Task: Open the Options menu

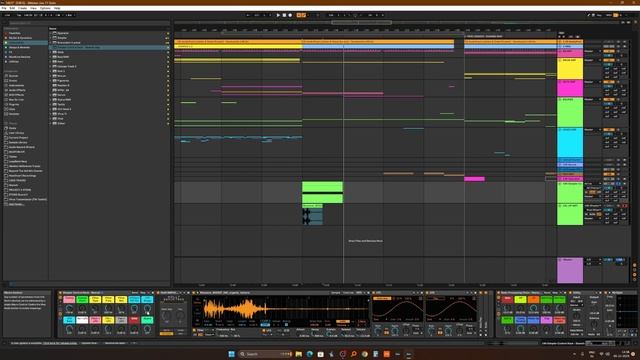Action: click(45, 8)
